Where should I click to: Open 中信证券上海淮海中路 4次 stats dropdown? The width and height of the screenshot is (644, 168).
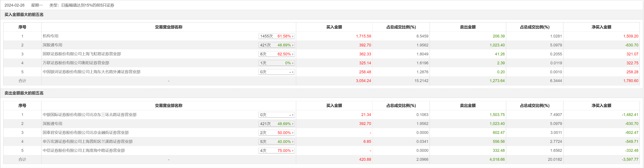[x=276, y=150]
